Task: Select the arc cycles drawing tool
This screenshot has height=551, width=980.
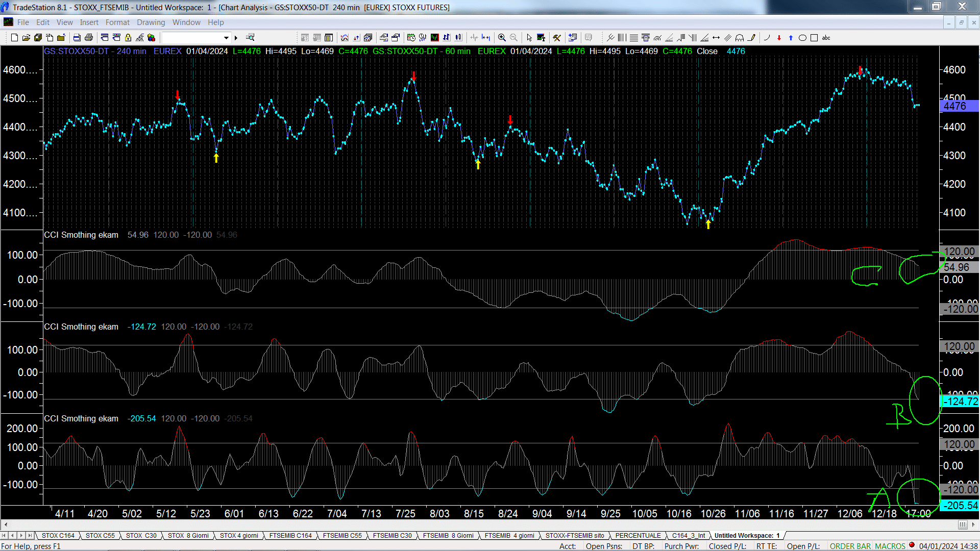Action: 740,37
